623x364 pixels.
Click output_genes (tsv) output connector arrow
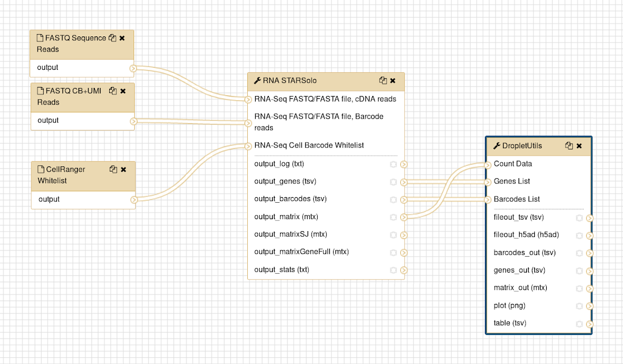[x=404, y=182]
